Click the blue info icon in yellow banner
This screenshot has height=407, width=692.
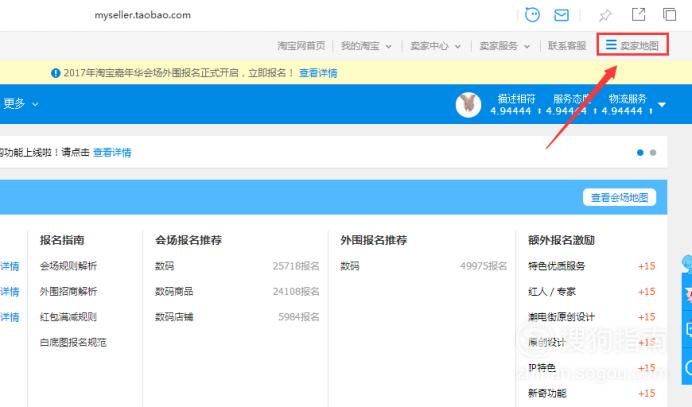click(56, 73)
